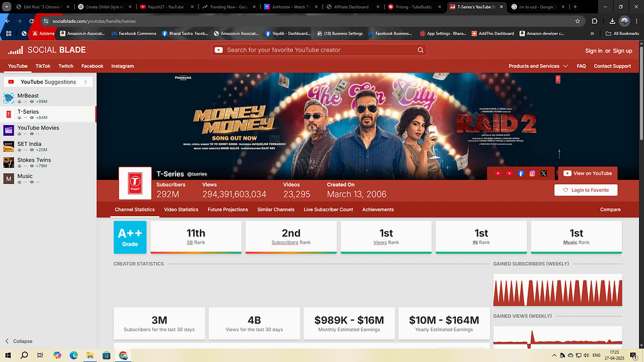Click the Social Blade logo
Image resolution: width=644 pixels, height=362 pixels.
pos(47,50)
